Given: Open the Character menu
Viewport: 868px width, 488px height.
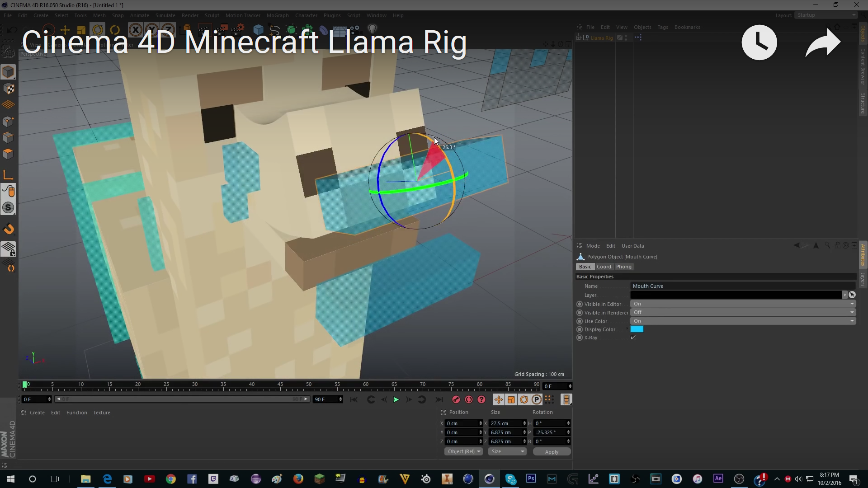Looking at the screenshot, I should tap(306, 15).
